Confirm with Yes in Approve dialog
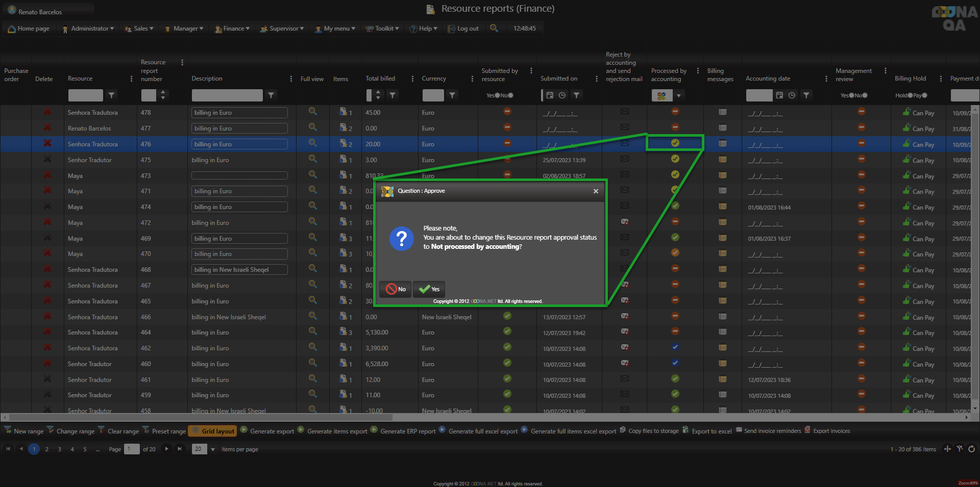980x487 pixels. coord(429,289)
